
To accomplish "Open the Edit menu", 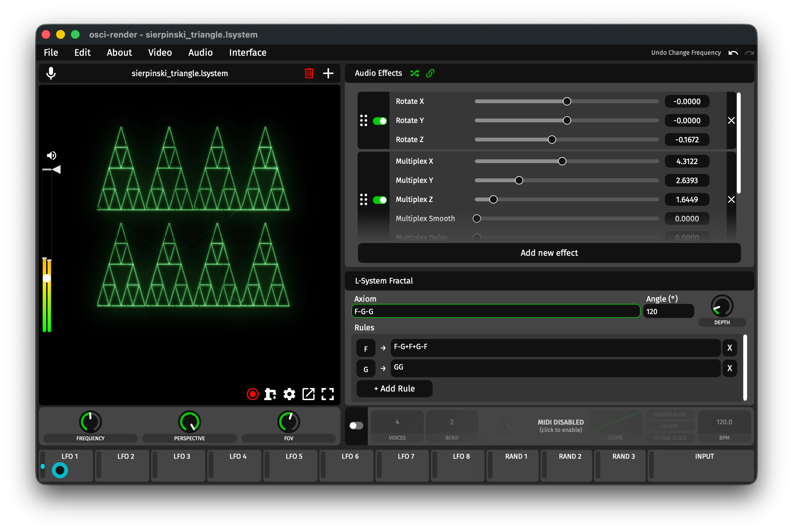I will coord(83,53).
